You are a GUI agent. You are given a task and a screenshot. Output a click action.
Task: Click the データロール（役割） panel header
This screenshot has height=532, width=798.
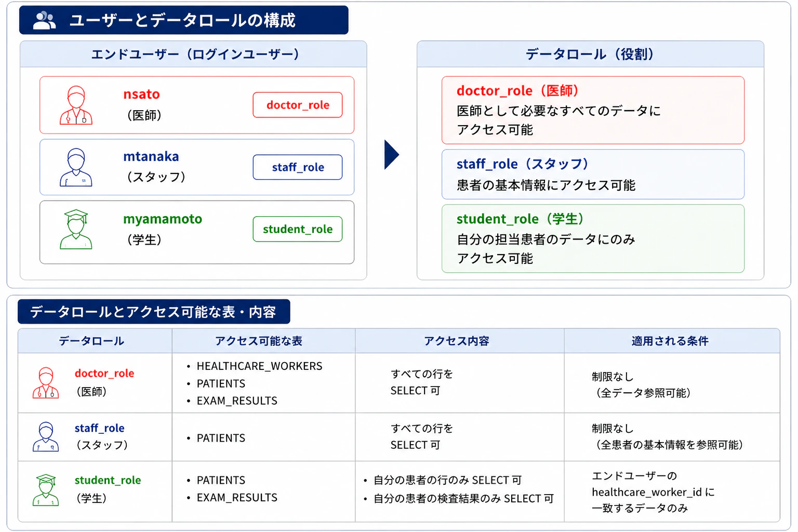pos(590,54)
